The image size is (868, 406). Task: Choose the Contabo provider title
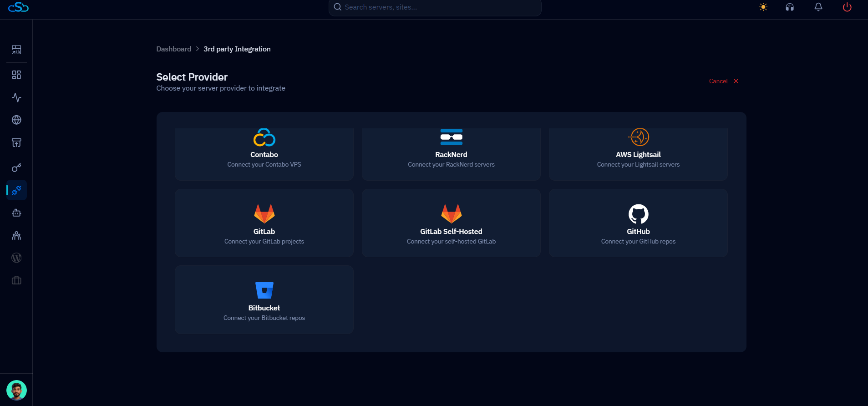(x=264, y=155)
